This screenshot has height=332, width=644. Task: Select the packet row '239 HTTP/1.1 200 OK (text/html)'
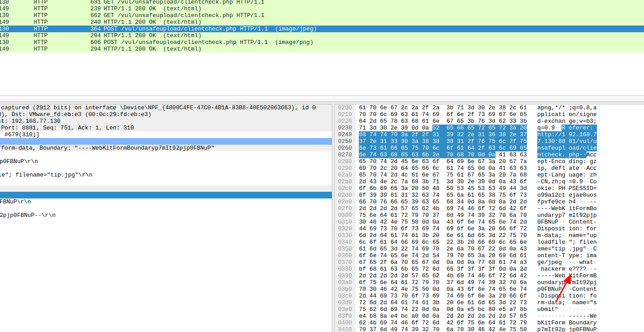322,9
